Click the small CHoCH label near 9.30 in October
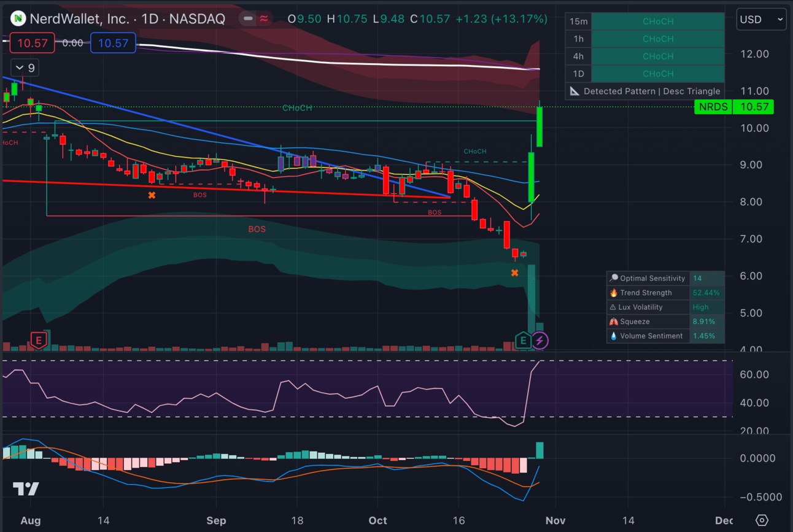 tap(475, 152)
